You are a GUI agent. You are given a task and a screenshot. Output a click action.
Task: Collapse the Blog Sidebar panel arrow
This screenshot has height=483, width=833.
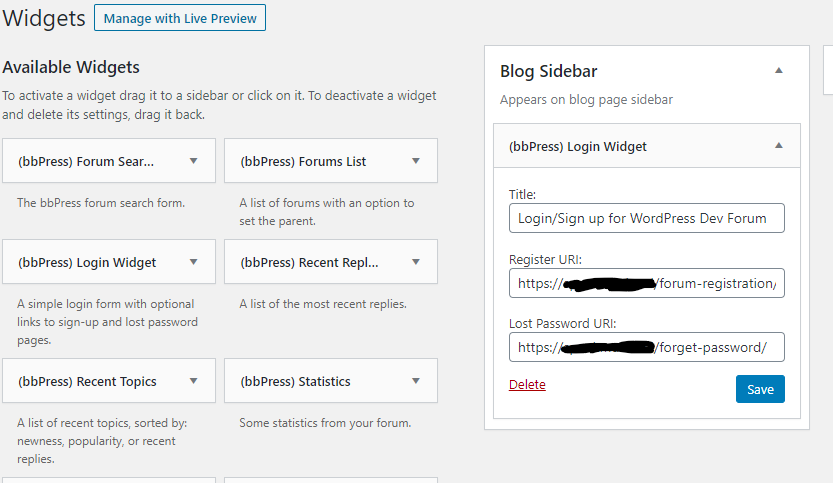click(779, 71)
